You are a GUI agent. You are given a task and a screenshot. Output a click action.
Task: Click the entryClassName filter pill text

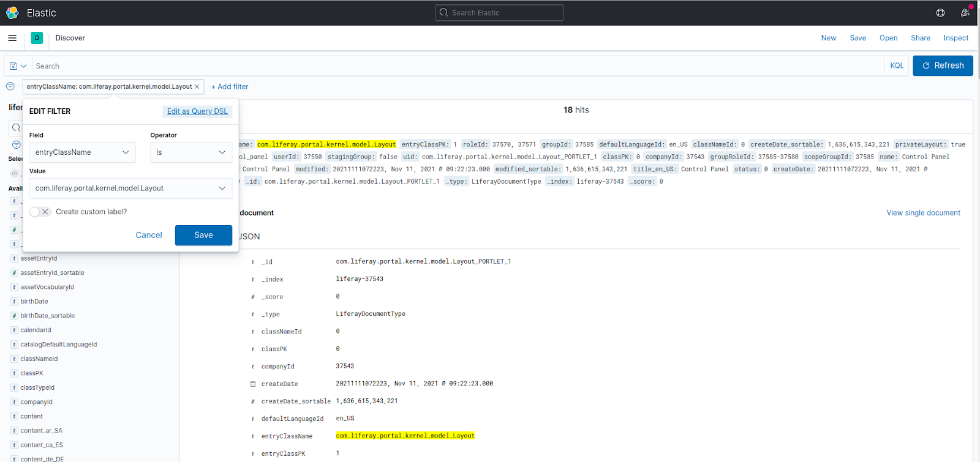pos(109,87)
